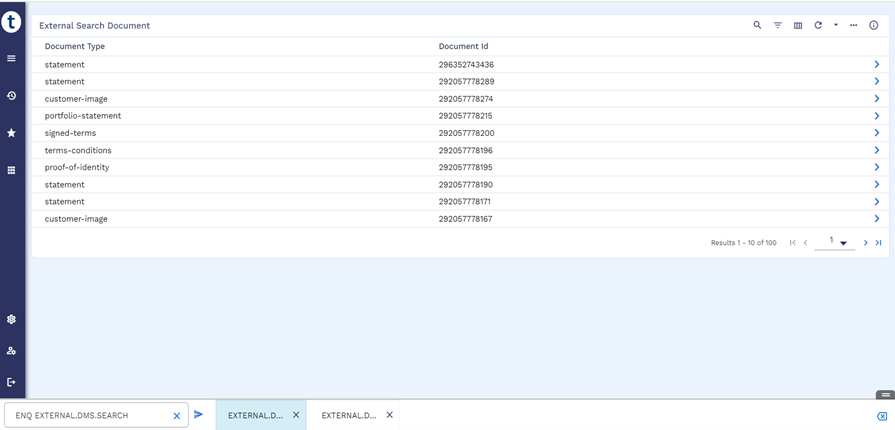The image size is (895, 430).
Task: Expand the portfolio-statement row chevron
Action: [x=877, y=116]
